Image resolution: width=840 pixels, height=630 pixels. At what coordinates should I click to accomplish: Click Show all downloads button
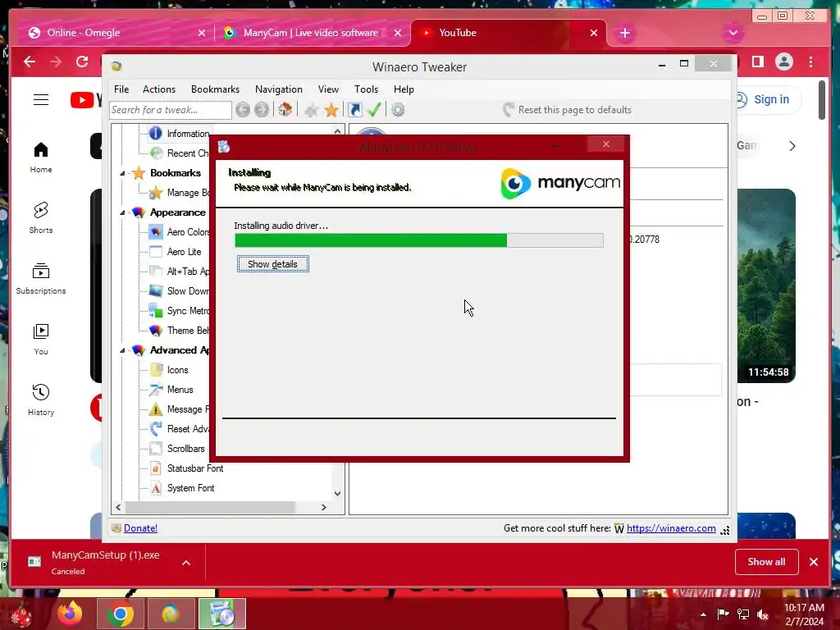click(x=767, y=562)
